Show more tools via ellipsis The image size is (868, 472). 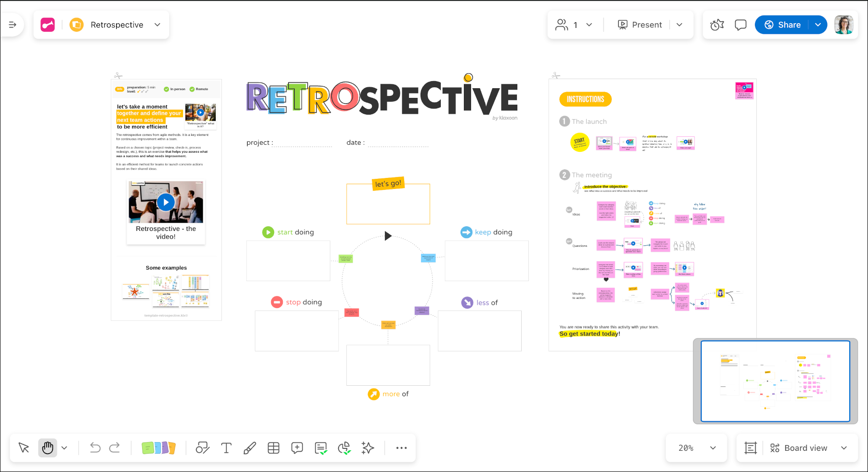pyautogui.click(x=401, y=448)
